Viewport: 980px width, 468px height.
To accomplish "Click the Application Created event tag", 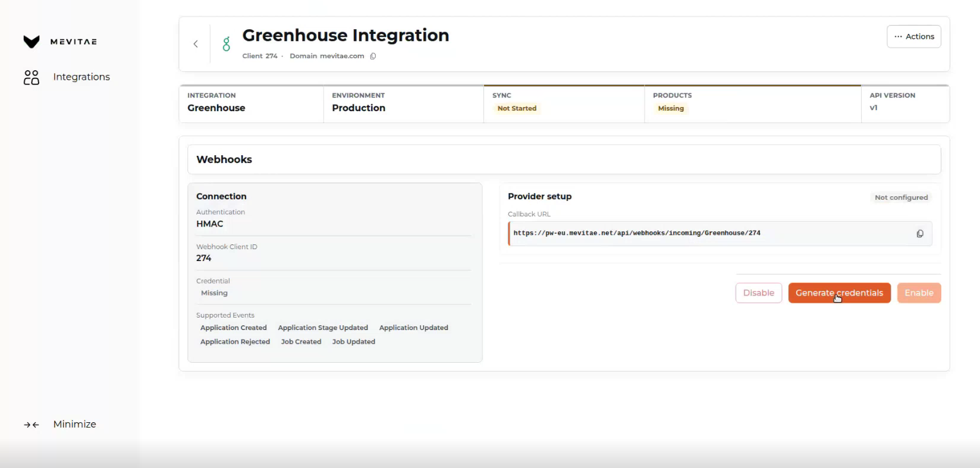I will (234, 328).
